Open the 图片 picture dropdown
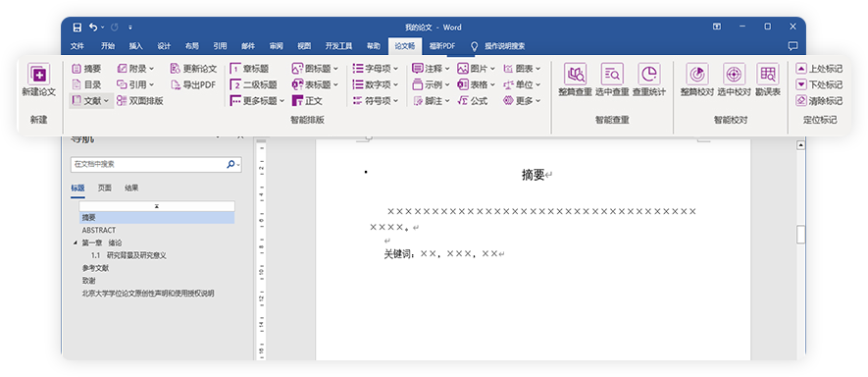Image resolution: width=868 pixels, height=377 pixels. 477,69
